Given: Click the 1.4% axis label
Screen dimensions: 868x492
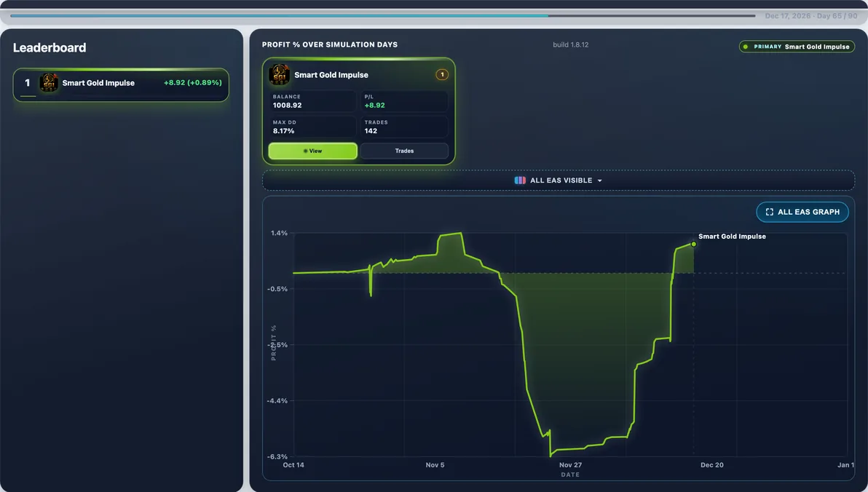Looking at the screenshot, I should point(279,233).
